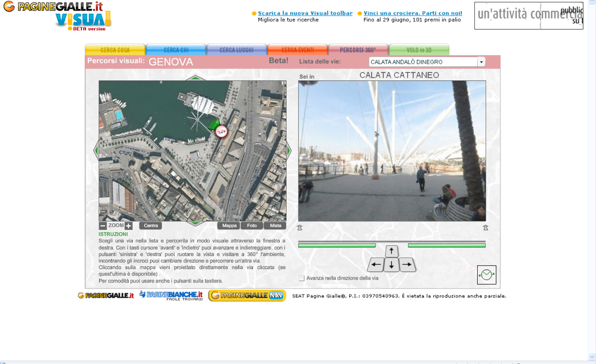Screen dimensions: 596x364
Task: Pan the aerial map east with the right green arrow
Action: point(289,151)
